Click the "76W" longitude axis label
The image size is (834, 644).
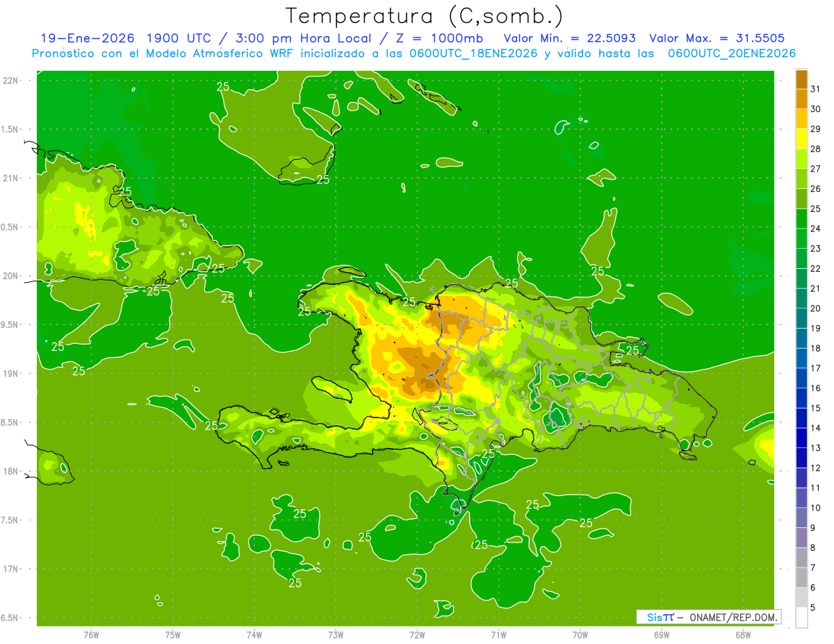tap(91, 635)
